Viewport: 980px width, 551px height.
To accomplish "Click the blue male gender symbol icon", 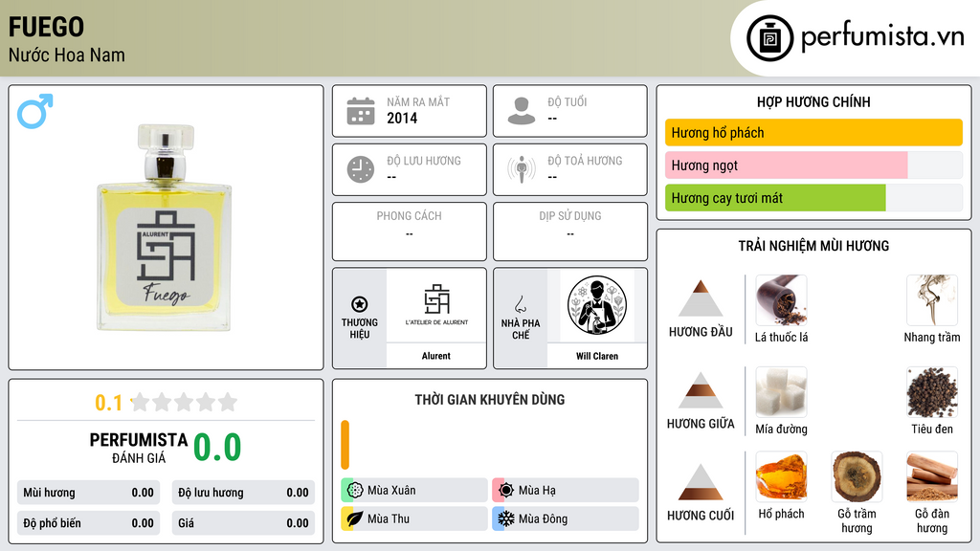I will point(35,111).
